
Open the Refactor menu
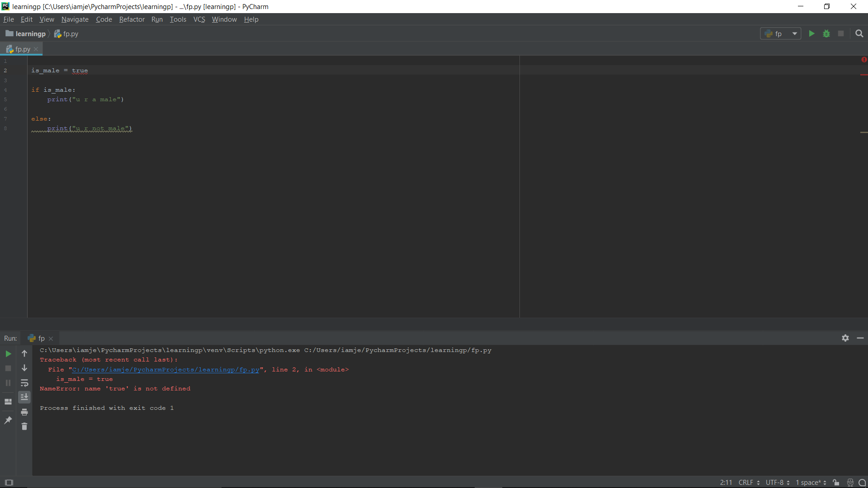(x=132, y=19)
